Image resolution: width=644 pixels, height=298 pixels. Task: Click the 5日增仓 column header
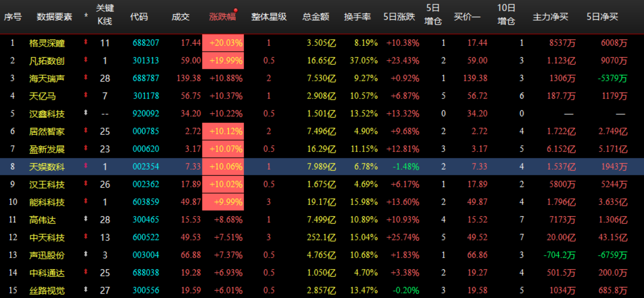(x=433, y=14)
